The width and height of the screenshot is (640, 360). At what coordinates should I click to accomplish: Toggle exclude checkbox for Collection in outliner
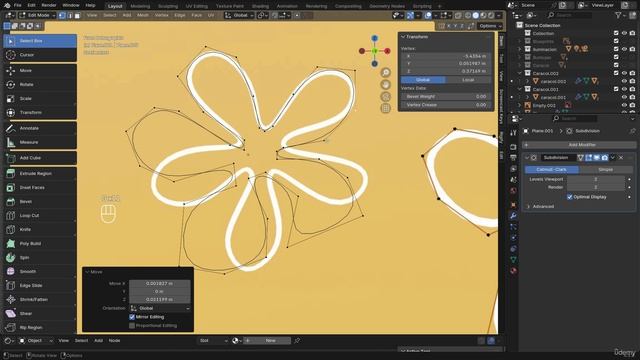tap(616, 33)
